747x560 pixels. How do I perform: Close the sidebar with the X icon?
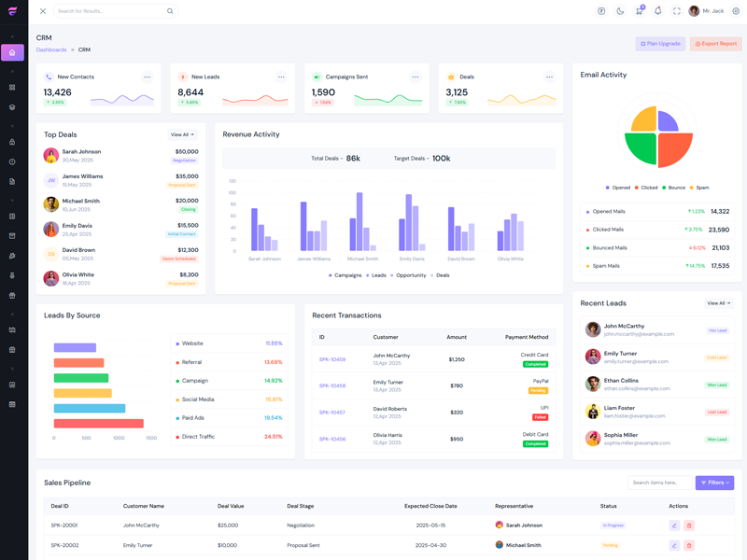pyautogui.click(x=43, y=11)
